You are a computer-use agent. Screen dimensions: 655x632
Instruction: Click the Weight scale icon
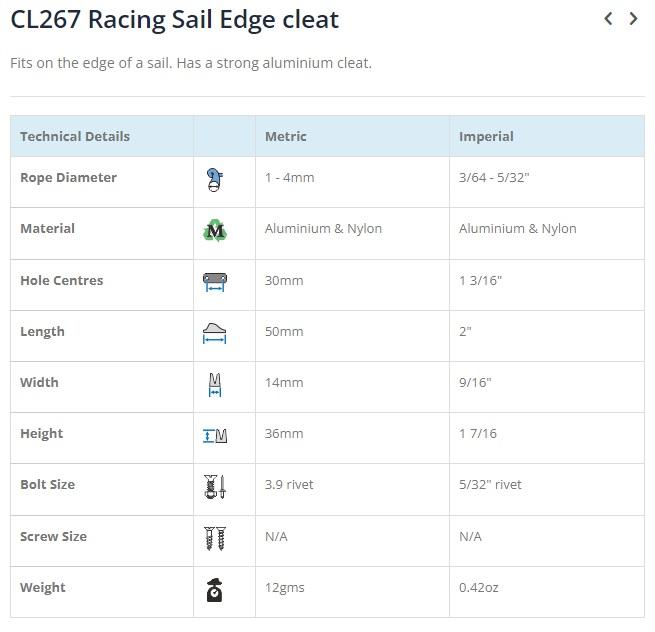(x=214, y=590)
